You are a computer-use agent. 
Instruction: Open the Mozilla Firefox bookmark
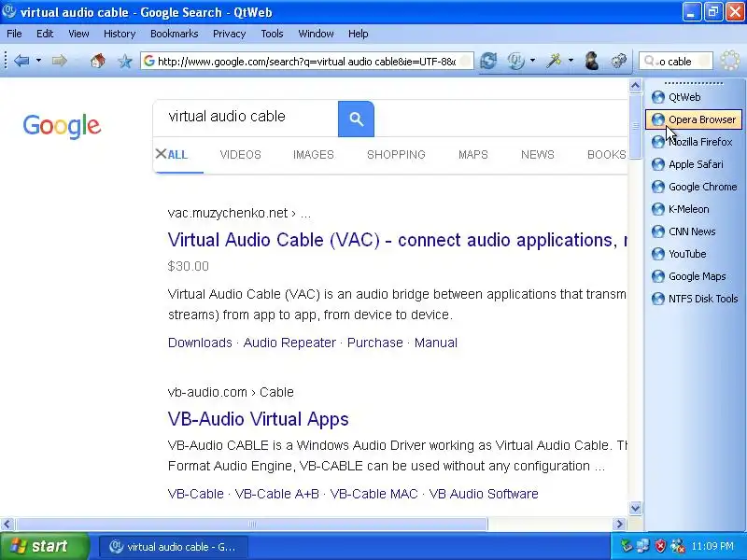coord(692,142)
